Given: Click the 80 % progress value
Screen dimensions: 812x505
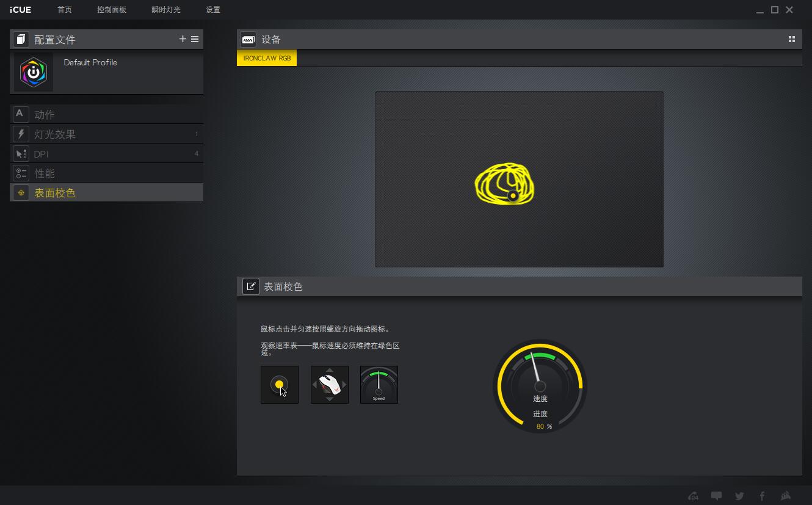Looking at the screenshot, I should pyautogui.click(x=544, y=426).
